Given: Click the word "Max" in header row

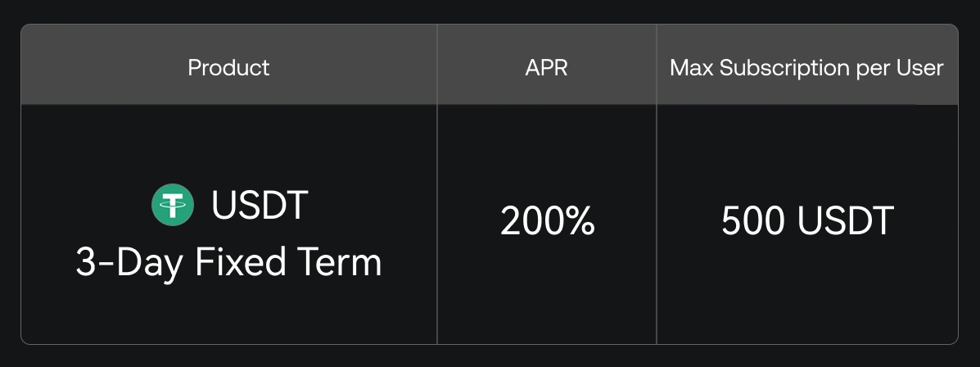Looking at the screenshot, I should [x=692, y=67].
